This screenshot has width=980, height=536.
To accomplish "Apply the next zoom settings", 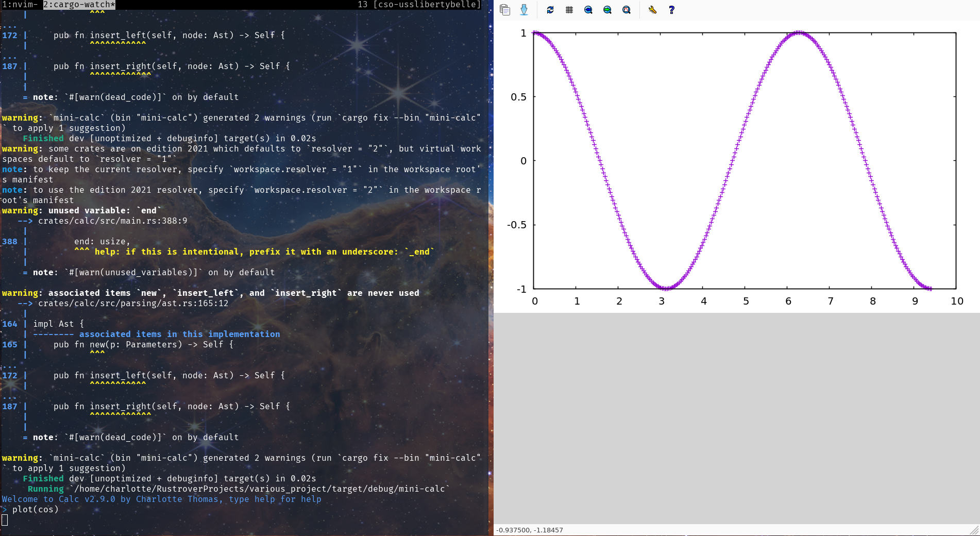I will click(x=607, y=10).
